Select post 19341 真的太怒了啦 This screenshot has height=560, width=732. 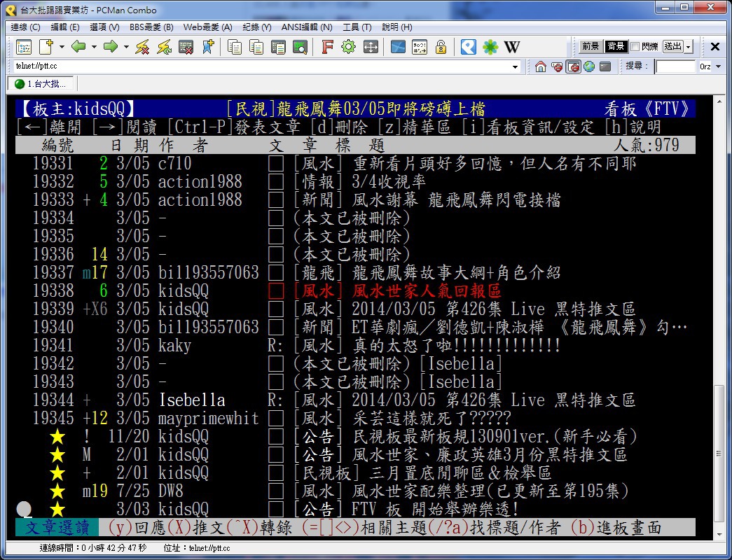click(x=355, y=345)
